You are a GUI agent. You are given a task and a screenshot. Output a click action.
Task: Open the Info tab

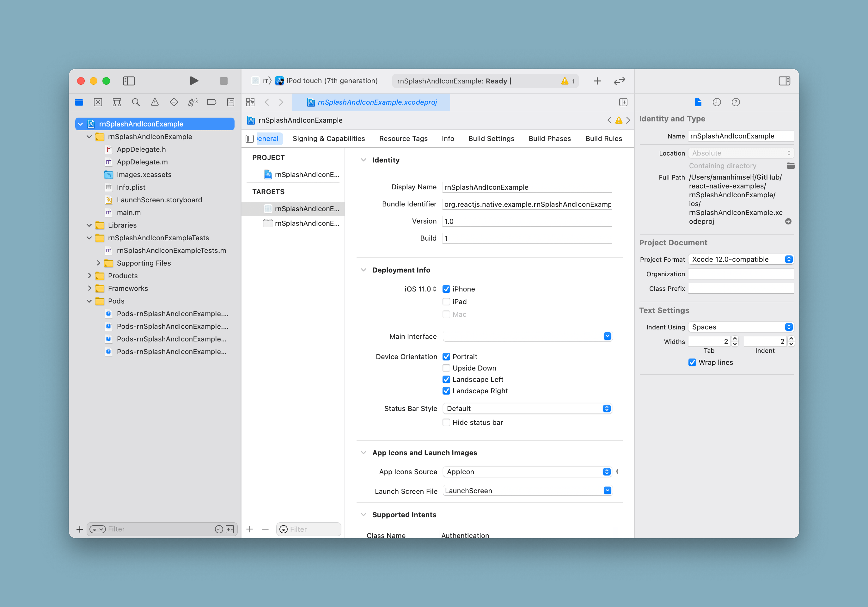pos(448,139)
